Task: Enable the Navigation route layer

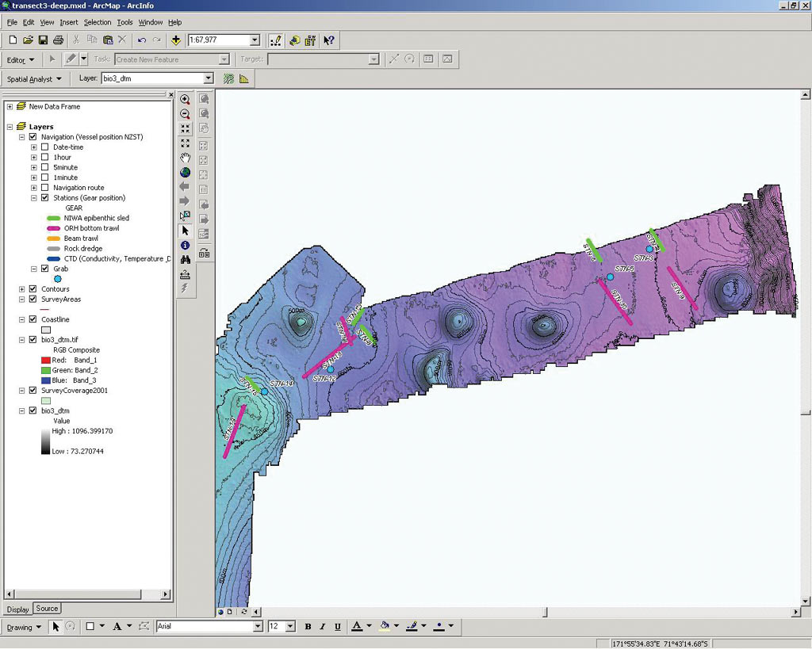Action: [x=44, y=188]
